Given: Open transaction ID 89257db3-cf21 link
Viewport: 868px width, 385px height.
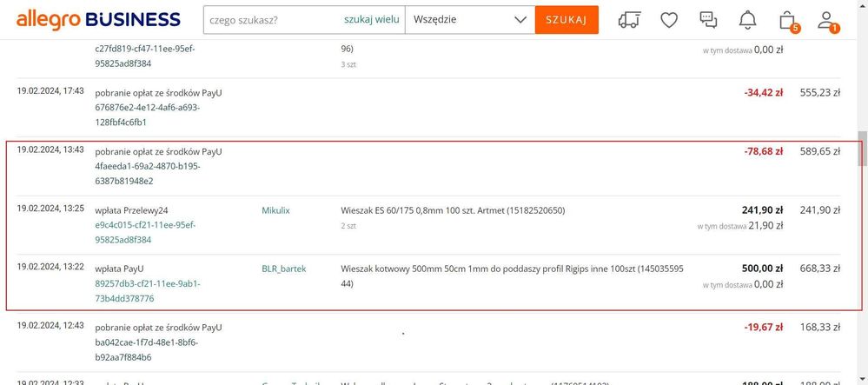Looking at the screenshot, I should [x=147, y=291].
